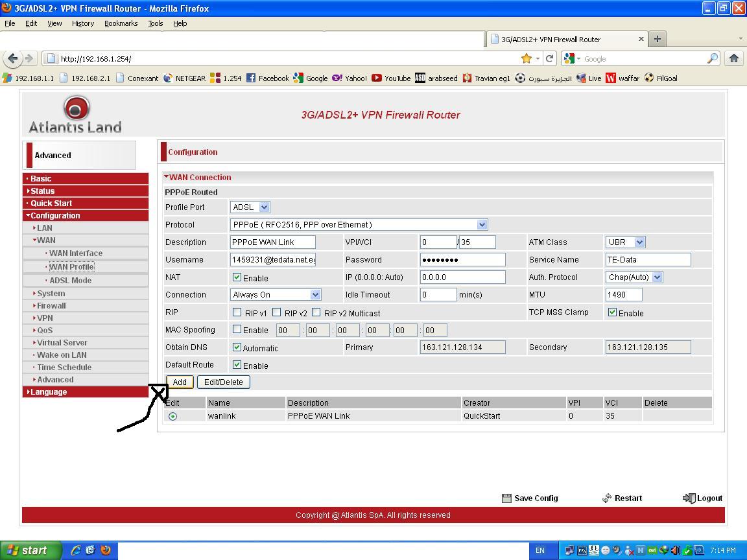747x560 pixels.
Task: Bookmark this page with the star icon
Action: [x=526, y=58]
